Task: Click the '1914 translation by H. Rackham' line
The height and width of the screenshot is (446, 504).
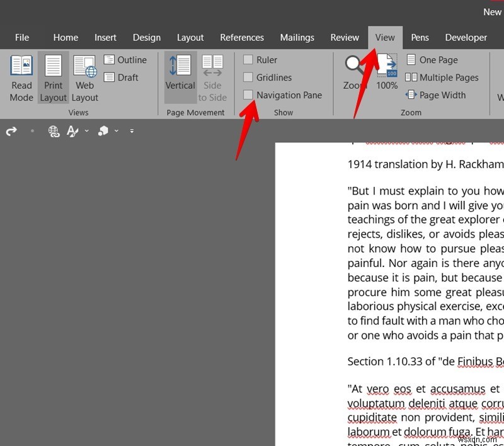Action: (x=426, y=164)
